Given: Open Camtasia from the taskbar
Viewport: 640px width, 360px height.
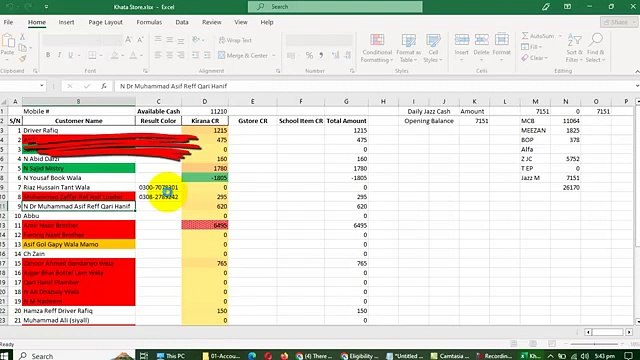Looking at the screenshot, I should (449, 356).
